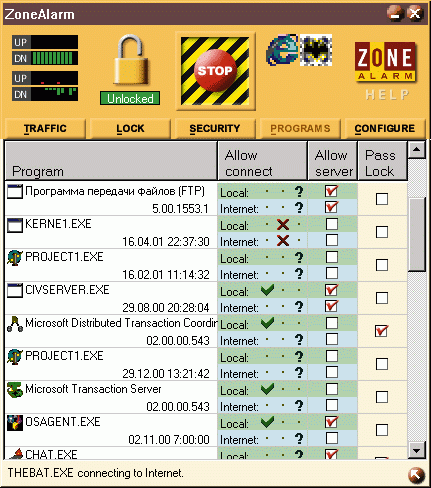
Task: Click The Bat program icon
Action: coord(316,50)
